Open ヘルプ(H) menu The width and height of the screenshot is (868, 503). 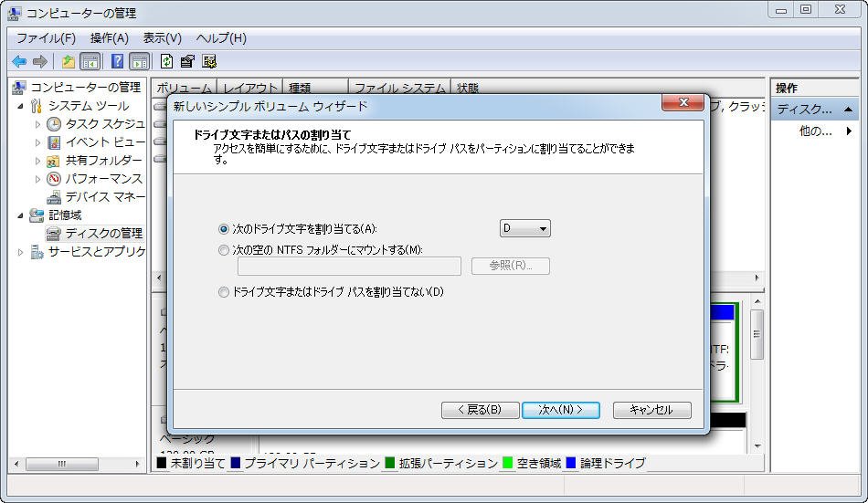point(221,38)
